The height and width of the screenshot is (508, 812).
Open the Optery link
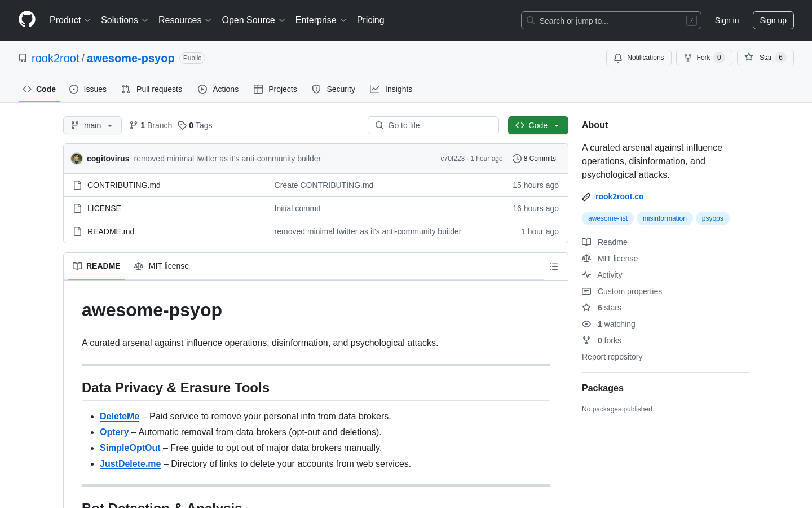(114, 432)
